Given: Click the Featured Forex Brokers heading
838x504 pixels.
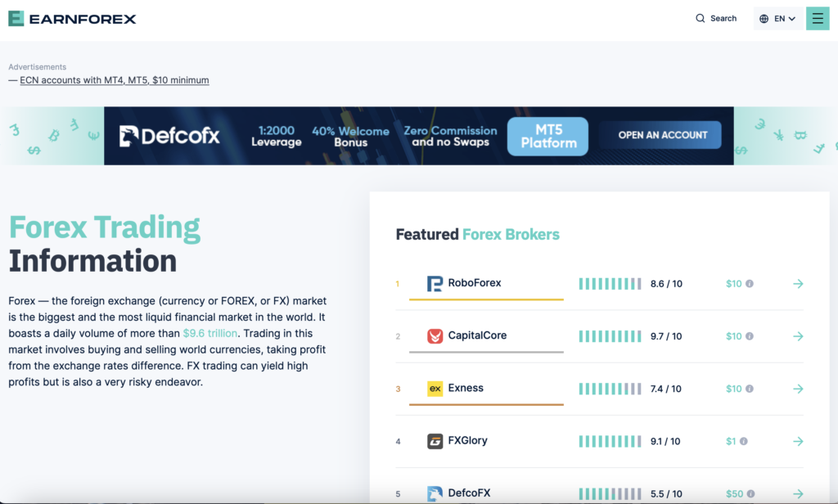Looking at the screenshot, I should (477, 235).
